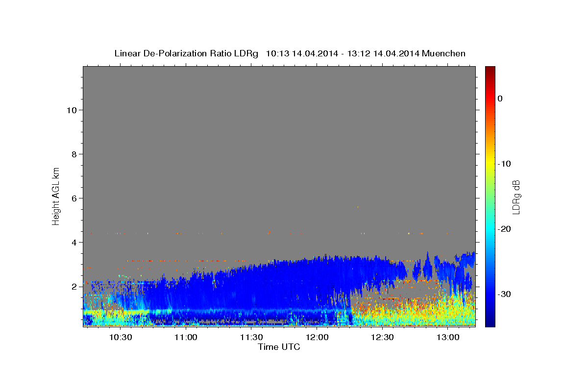Click the plot title mentioning Muenchen
The height and width of the screenshot is (392, 588).
[290, 53]
